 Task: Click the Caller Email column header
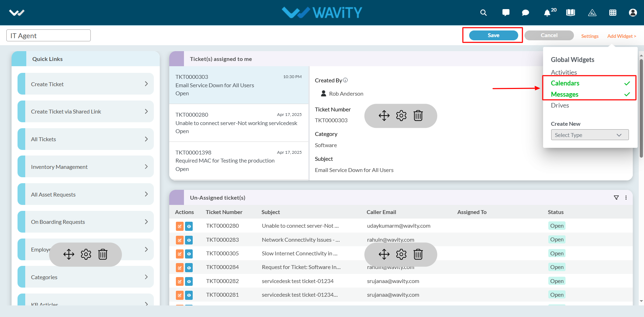point(381,212)
